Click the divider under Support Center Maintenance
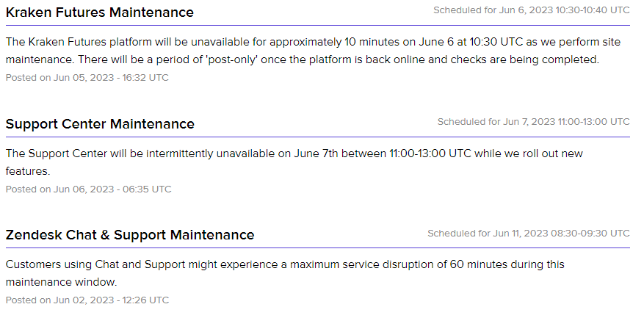The image size is (644, 318). tap(317, 137)
